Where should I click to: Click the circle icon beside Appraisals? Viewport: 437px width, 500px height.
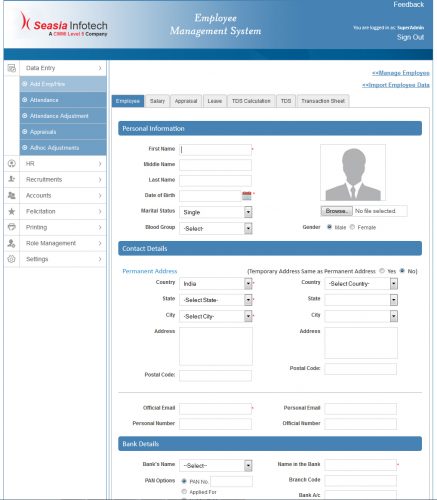pos(25,132)
